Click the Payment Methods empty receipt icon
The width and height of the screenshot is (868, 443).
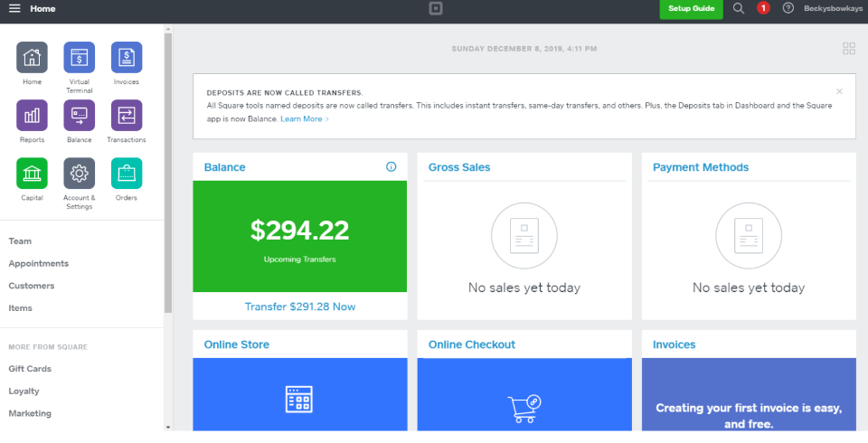[749, 236]
